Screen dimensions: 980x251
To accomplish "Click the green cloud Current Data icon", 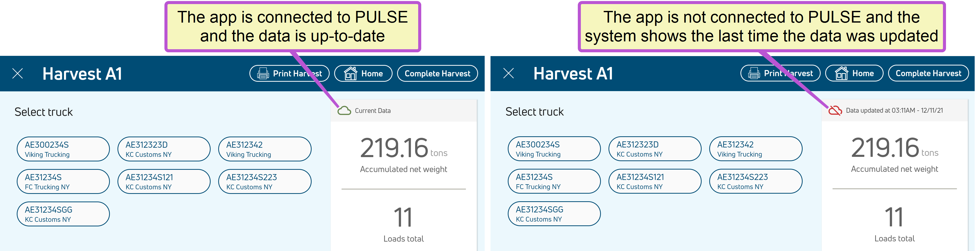I will click(x=344, y=111).
